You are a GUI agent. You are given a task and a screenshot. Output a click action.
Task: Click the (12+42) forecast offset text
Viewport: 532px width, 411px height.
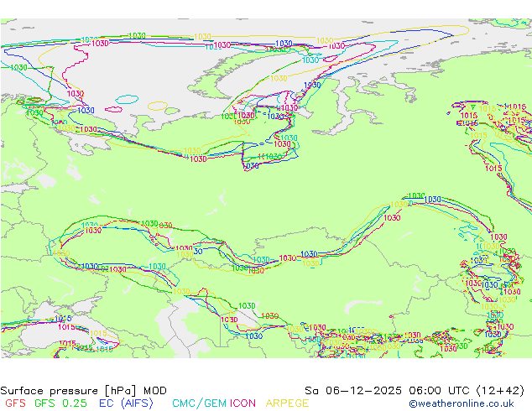point(503,390)
